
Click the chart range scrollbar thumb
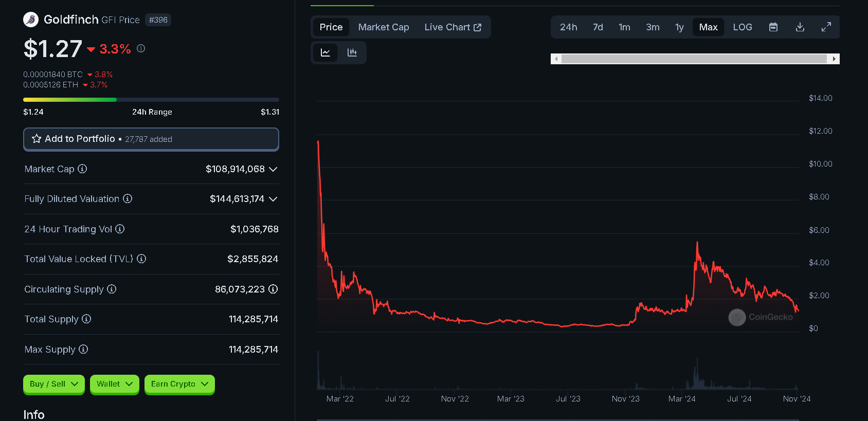click(694, 59)
